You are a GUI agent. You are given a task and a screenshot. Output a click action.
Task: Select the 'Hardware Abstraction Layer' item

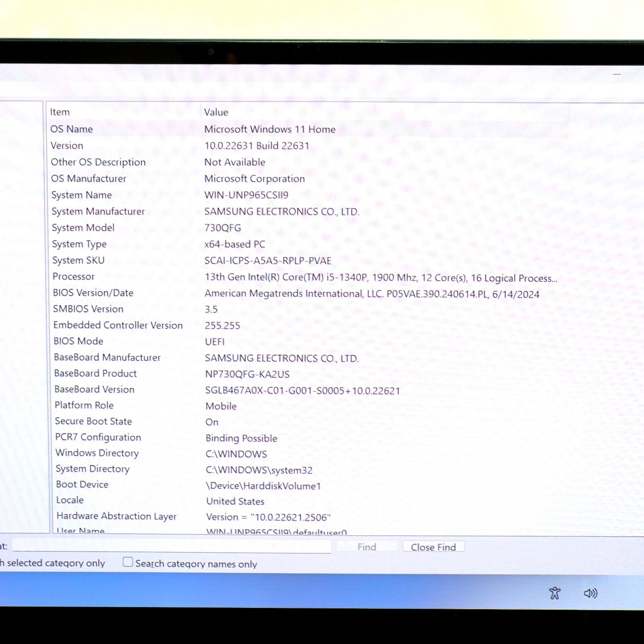[116, 516]
